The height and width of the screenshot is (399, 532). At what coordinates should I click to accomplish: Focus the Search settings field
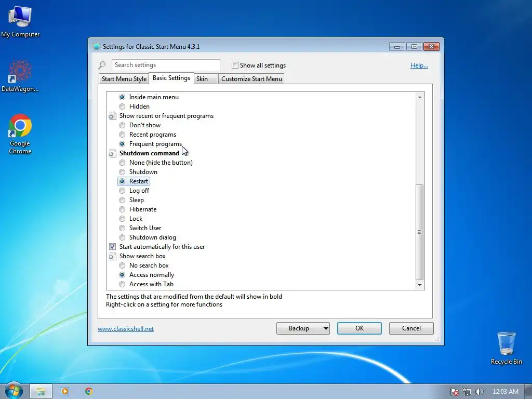point(166,65)
